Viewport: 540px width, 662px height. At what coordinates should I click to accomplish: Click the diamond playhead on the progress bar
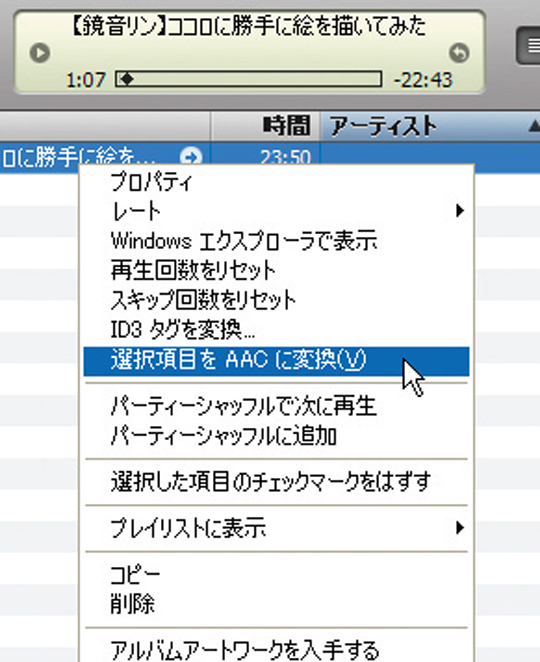tap(127, 79)
